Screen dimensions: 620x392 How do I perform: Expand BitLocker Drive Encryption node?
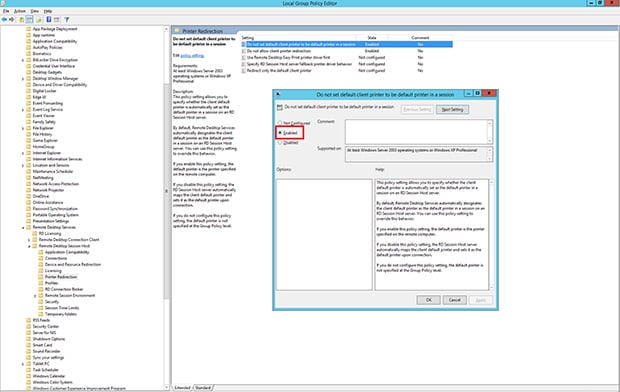coord(23,60)
